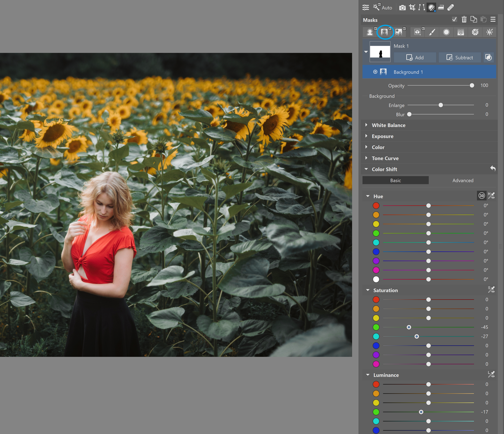Click the AI Select Subject mask icon

coord(370,32)
